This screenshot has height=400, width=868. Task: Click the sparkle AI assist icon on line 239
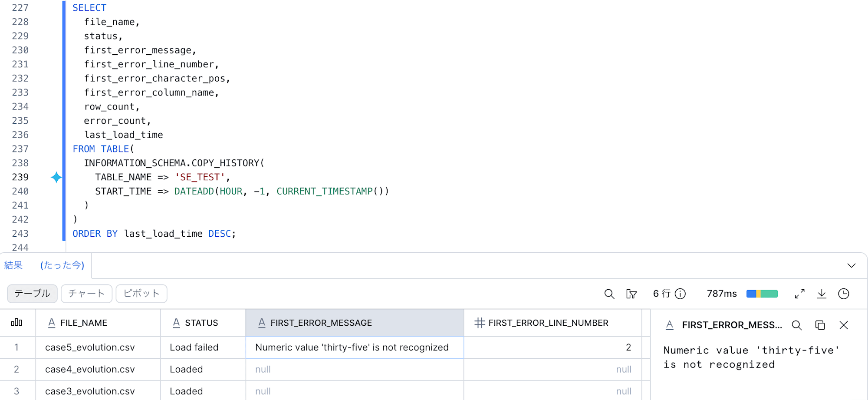pyautogui.click(x=56, y=177)
